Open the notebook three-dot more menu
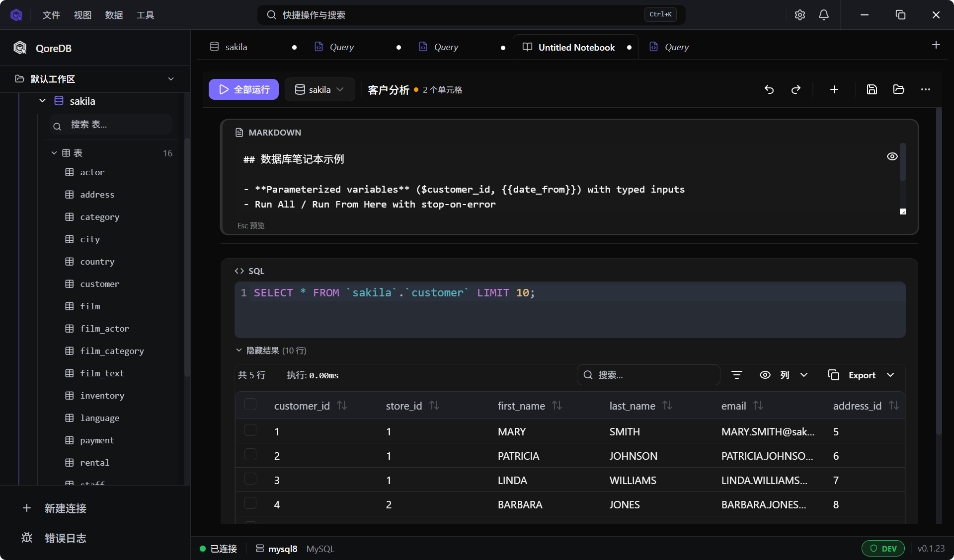 click(x=925, y=89)
